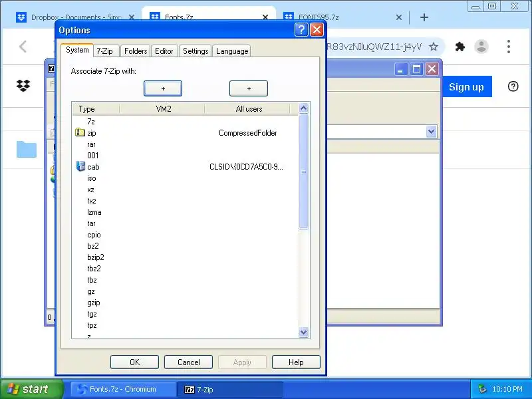The width and height of the screenshot is (532, 399).
Task: Select the rar file type row
Action: pyautogui.click(x=186, y=144)
